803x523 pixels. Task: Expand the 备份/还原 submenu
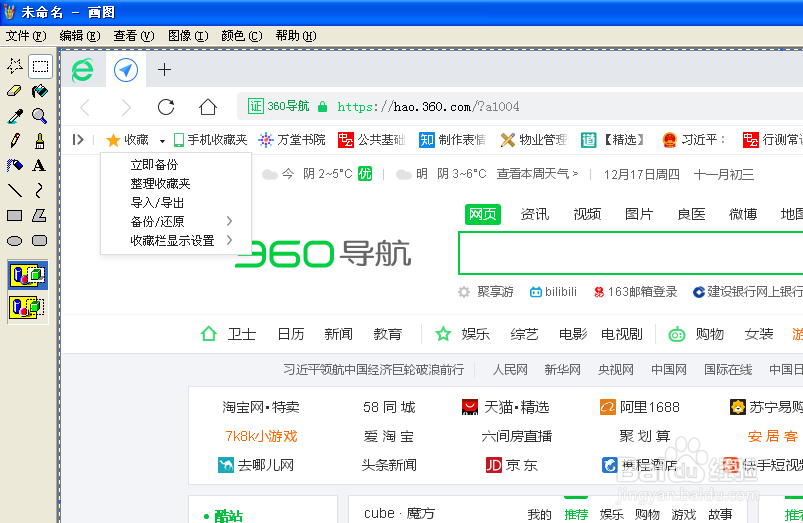click(x=176, y=221)
